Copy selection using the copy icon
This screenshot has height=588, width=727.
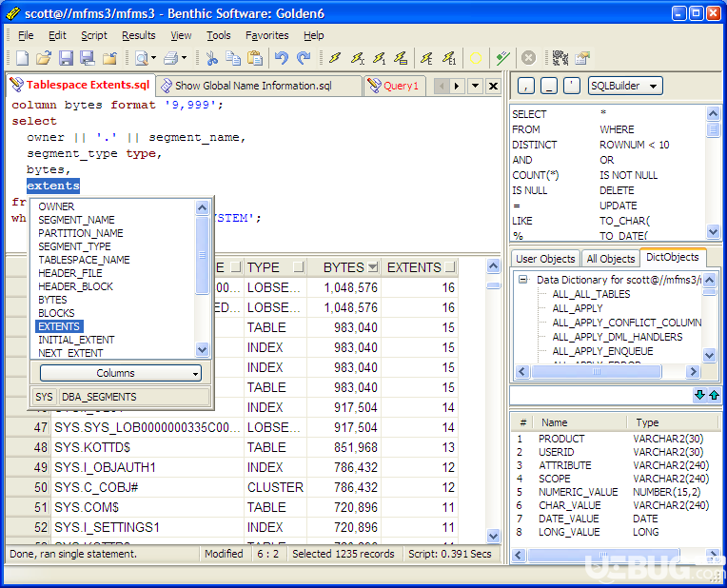(x=233, y=58)
